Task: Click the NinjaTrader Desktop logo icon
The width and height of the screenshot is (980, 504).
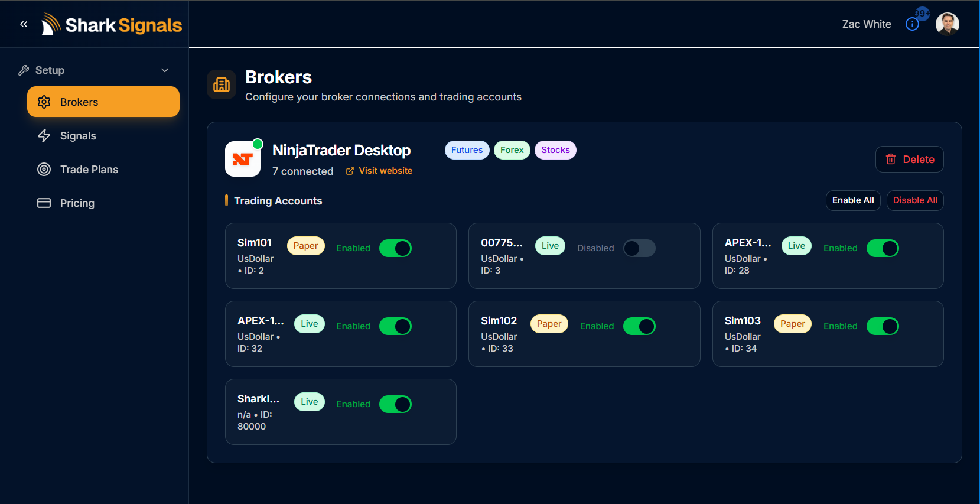Action: coord(243,159)
